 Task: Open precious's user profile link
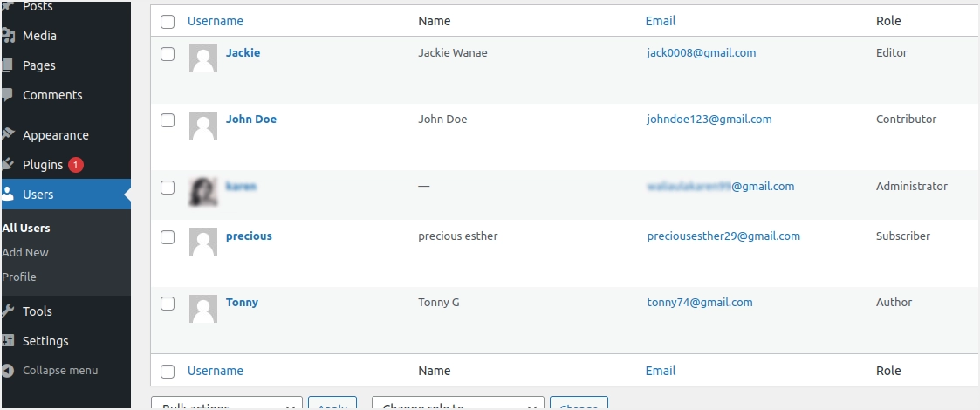[x=249, y=236]
